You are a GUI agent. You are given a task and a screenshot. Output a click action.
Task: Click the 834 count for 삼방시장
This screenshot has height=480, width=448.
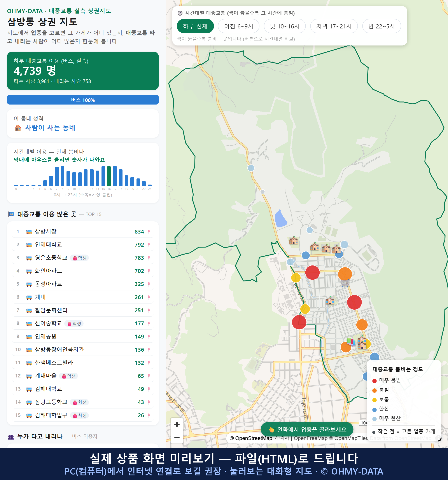[139, 232]
